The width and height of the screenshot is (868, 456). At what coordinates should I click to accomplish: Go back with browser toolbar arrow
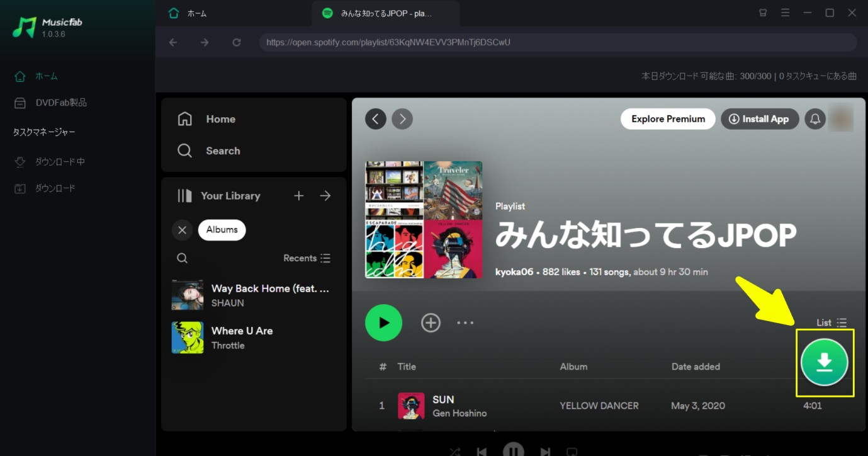(173, 42)
